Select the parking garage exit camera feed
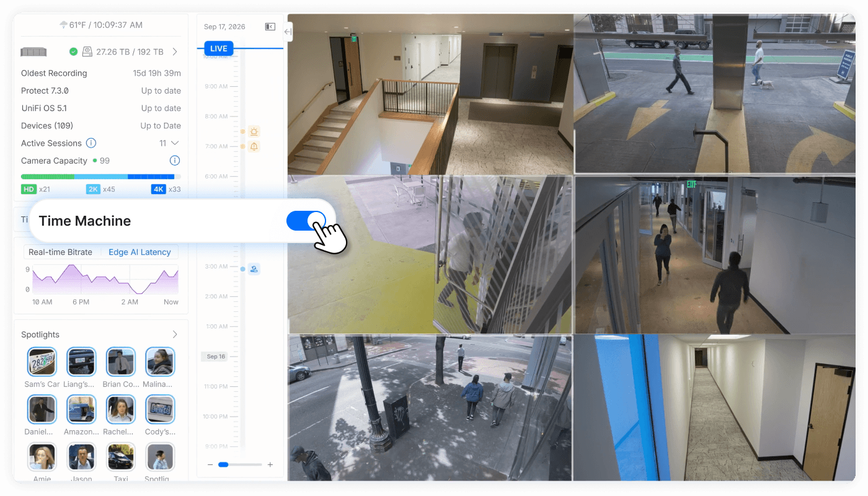Image resolution: width=868 pixels, height=496 pixels. (x=715, y=94)
